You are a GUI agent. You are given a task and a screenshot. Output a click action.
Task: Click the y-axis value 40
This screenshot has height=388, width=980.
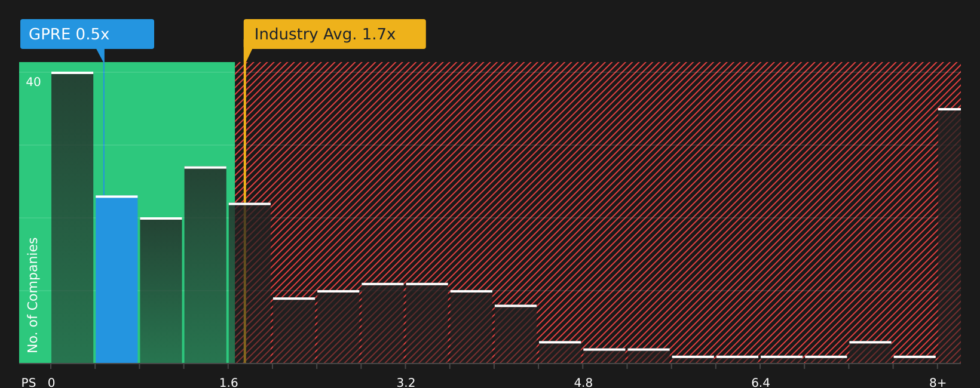(x=33, y=82)
